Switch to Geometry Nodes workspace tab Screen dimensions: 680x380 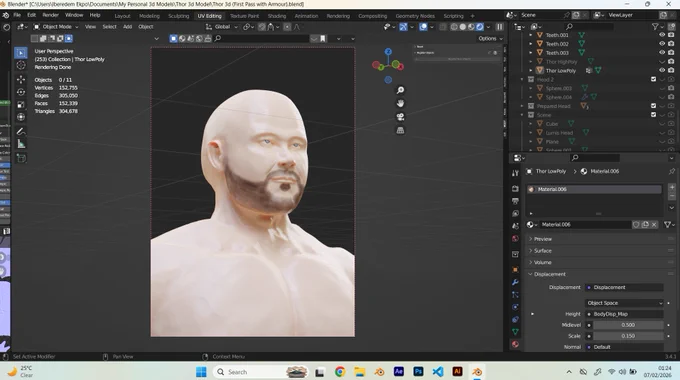pyautogui.click(x=415, y=16)
